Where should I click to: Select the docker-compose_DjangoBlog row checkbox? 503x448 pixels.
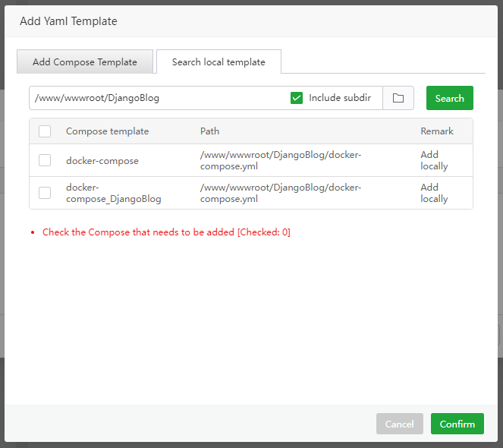click(x=45, y=193)
